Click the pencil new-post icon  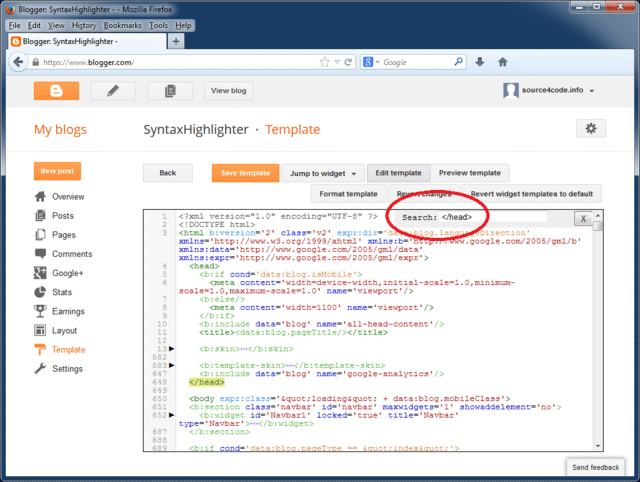tap(113, 91)
